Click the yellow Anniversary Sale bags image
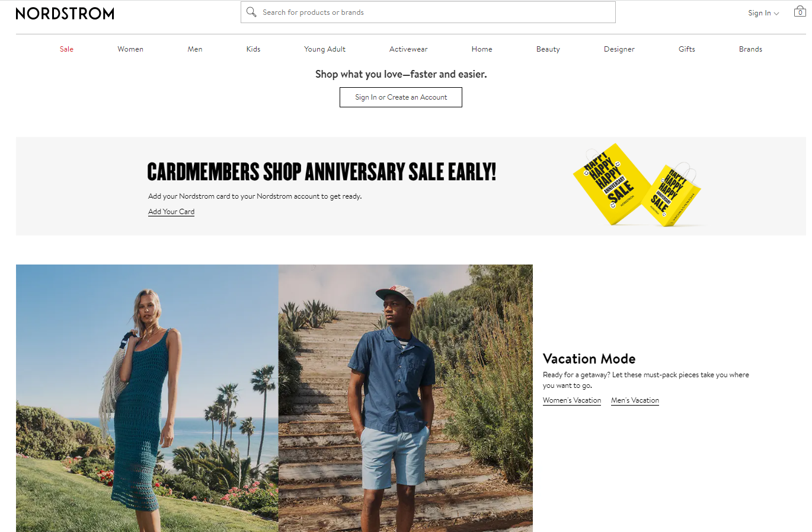This screenshot has width=812, height=532. pyautogui.click(x=637, y=184)
